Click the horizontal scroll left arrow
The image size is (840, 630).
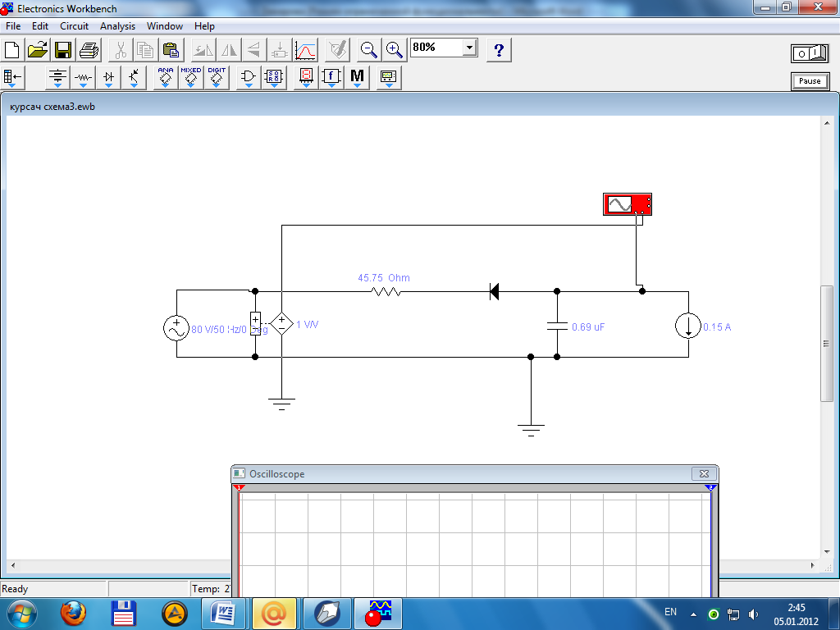13,565
